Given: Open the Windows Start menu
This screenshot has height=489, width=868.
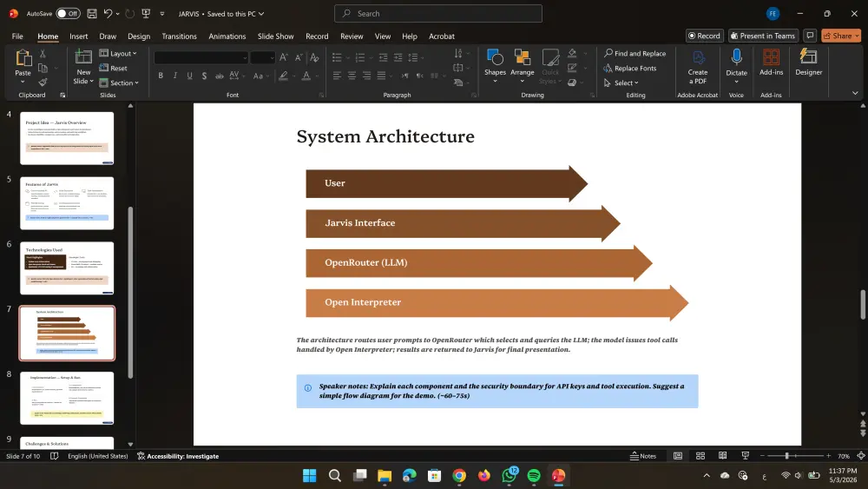Looking at the screenshot, I should tap(310, 475).
